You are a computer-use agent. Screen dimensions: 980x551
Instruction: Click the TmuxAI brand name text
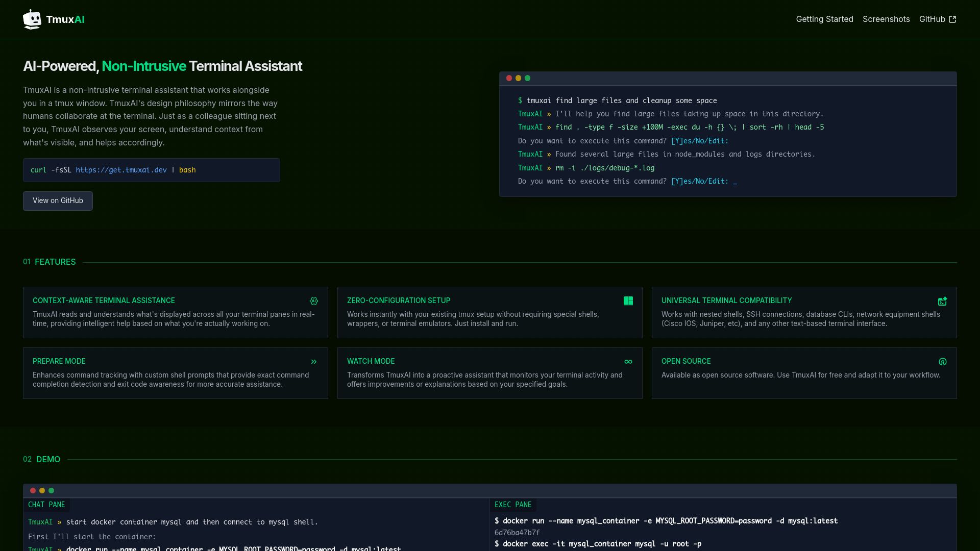pos(65,19)
